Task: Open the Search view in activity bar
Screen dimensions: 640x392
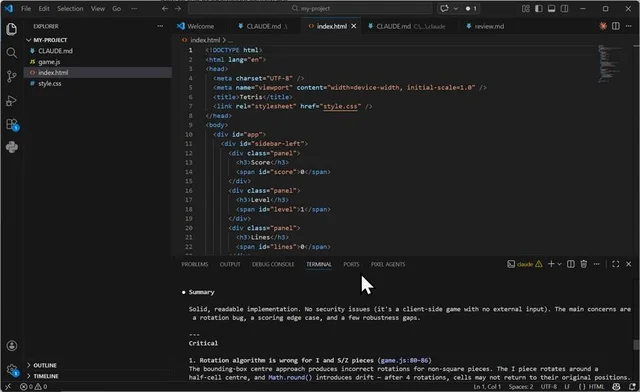Action: pyautogui.click(x=11, y=53)
